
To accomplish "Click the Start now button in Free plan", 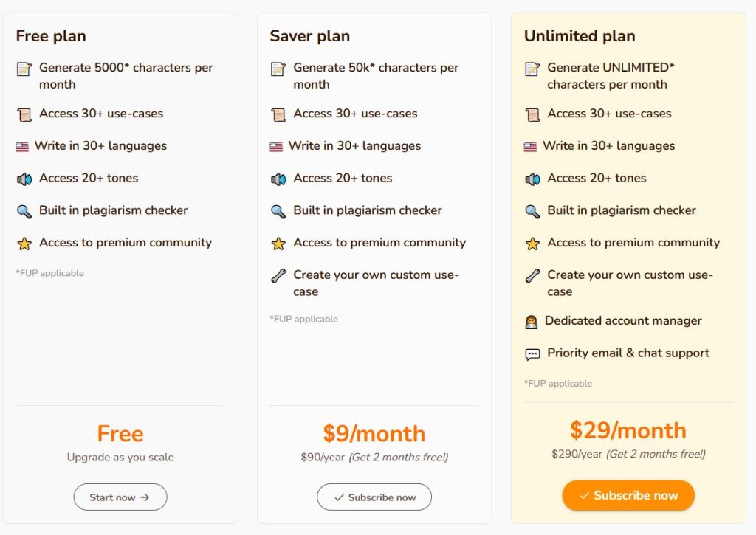I will point(120,497).
